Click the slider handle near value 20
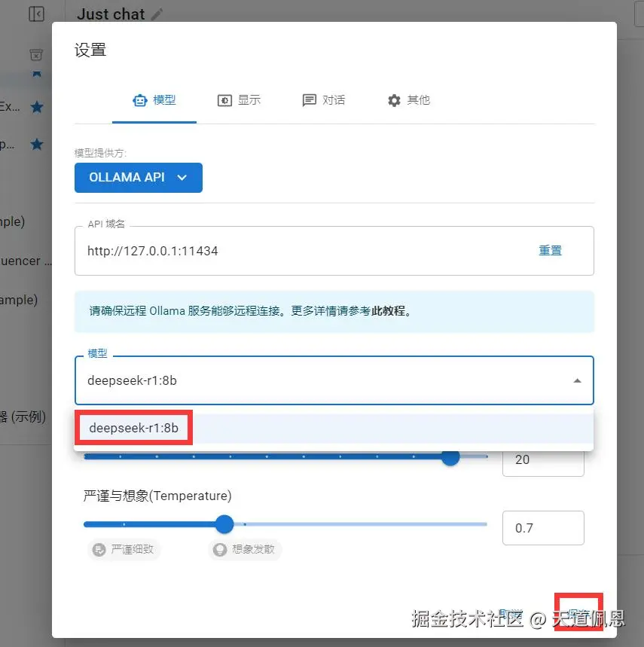 coord(450,457)
